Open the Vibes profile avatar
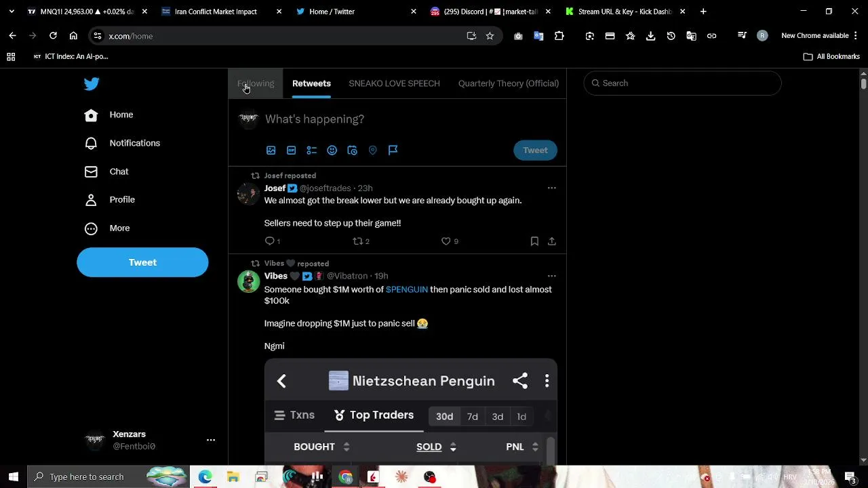 pyautogui.click(x=248, y=281)
